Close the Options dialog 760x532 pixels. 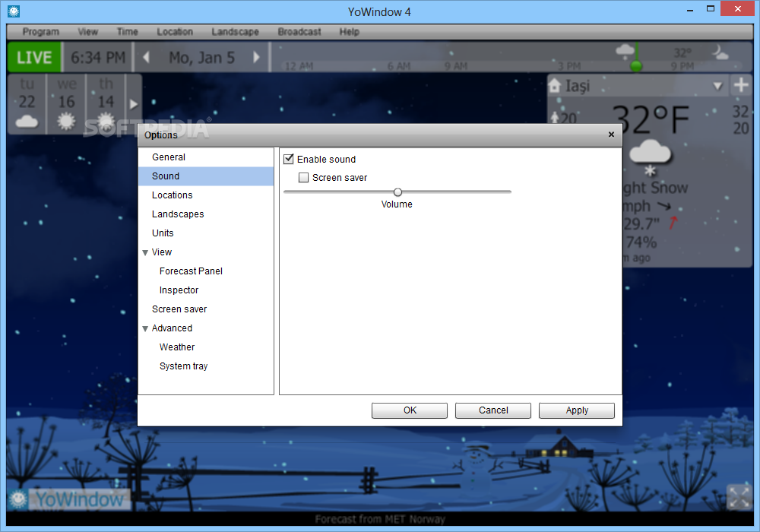[x=611, y=135]
